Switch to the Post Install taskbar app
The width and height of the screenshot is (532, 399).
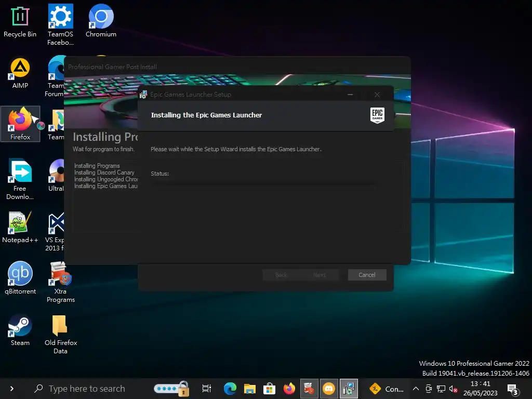click(x=309, y=389)
